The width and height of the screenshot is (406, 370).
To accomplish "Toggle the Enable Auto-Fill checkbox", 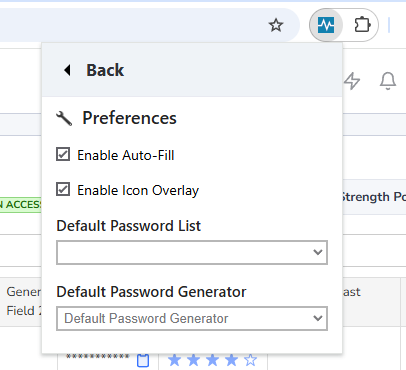I will 63,155.
